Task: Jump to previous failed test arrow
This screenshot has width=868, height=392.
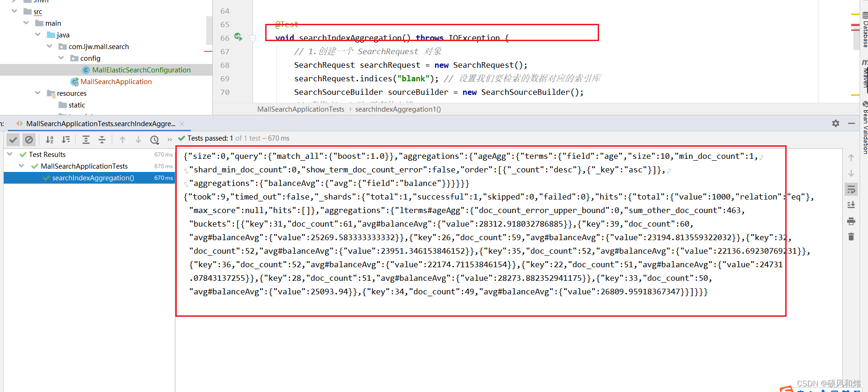Action: coord(123,139)
